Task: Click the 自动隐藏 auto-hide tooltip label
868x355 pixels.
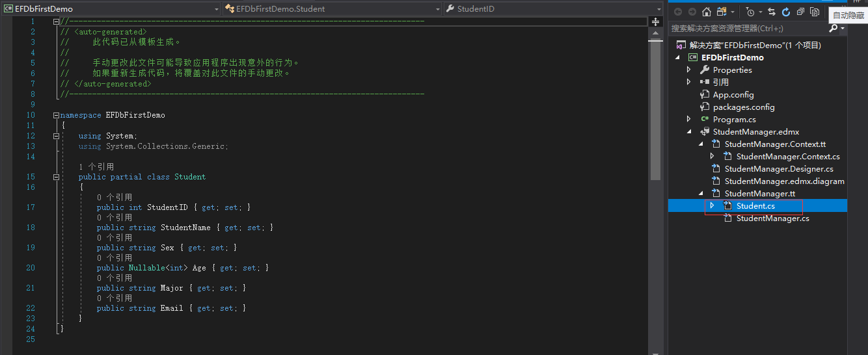Action: [848, 15]
